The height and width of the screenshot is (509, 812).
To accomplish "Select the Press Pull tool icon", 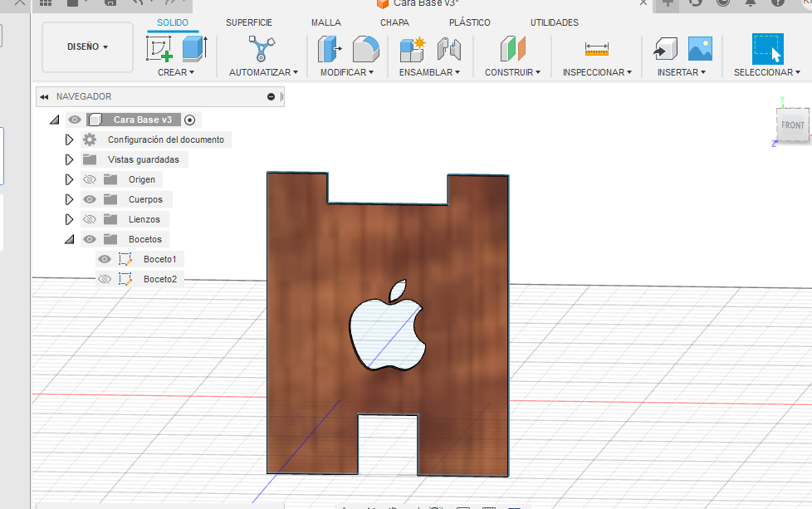I will click(330, 49).
